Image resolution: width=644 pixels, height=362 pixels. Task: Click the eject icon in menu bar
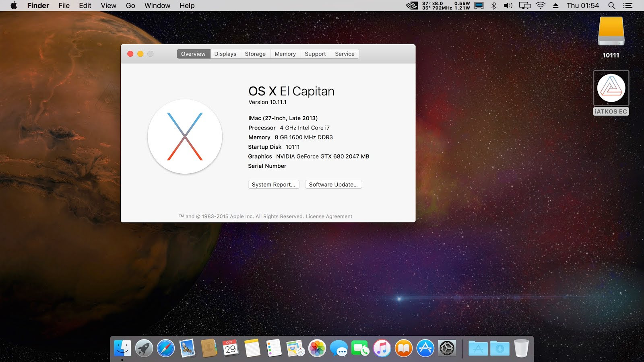click(x=555, y=6)
